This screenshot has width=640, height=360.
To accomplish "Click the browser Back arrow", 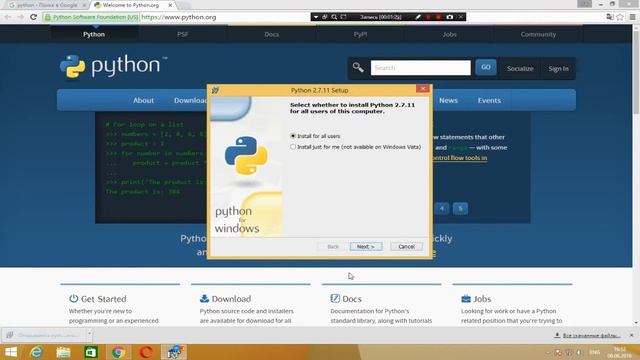I will click(8, 17).
